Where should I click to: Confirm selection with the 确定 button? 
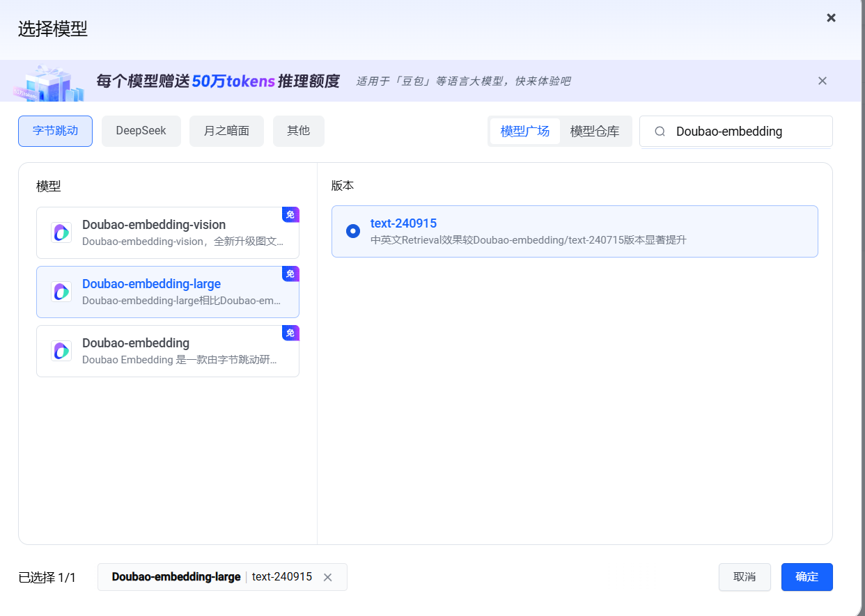pos(807,577)
